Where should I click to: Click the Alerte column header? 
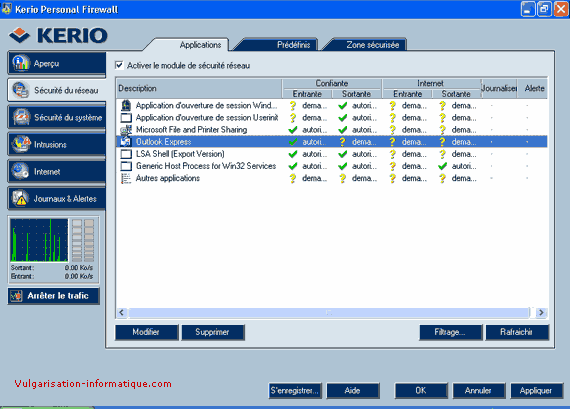click(x=533, y=88)
